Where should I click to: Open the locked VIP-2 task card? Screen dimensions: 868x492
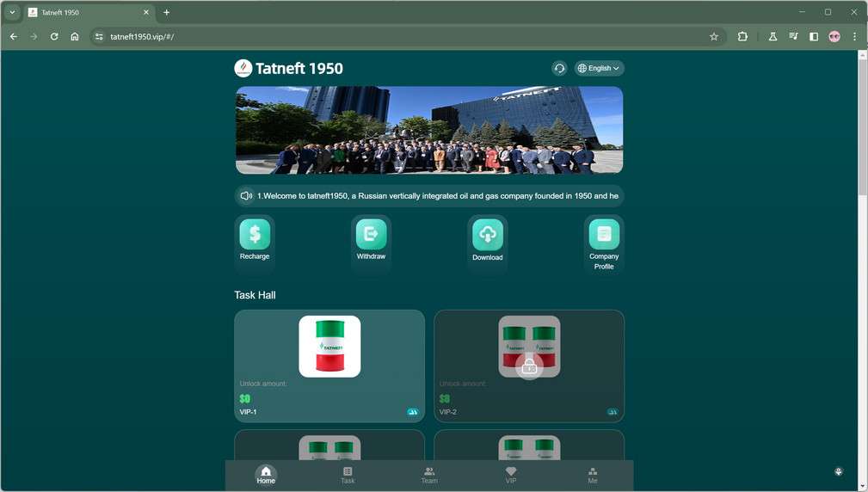(x=529, y=366)
